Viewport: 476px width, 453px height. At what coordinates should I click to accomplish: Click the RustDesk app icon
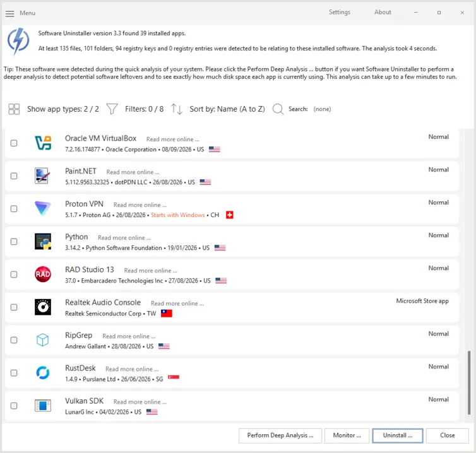43,373
